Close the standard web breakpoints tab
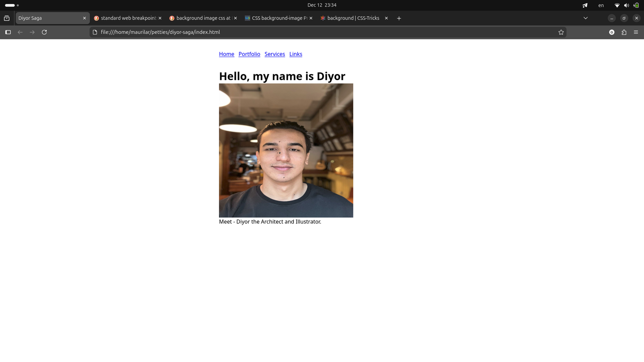Viewport: 644px width, 362px height. pyautogui.click(x=160, y=18)
